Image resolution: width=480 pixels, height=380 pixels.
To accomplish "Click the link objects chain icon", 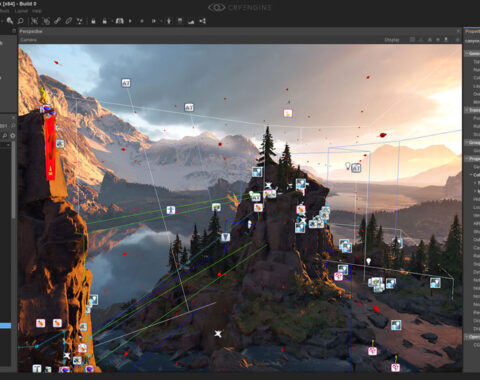I will click(57, 21).
